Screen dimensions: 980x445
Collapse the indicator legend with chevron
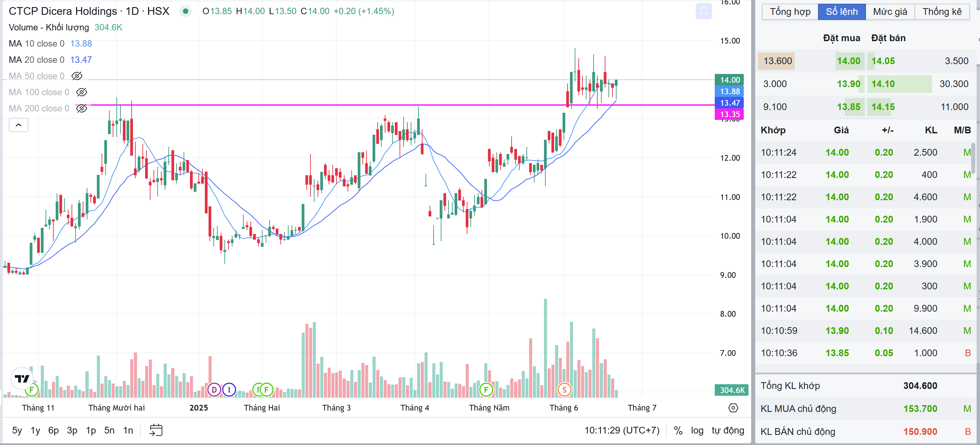coord(18,125)
